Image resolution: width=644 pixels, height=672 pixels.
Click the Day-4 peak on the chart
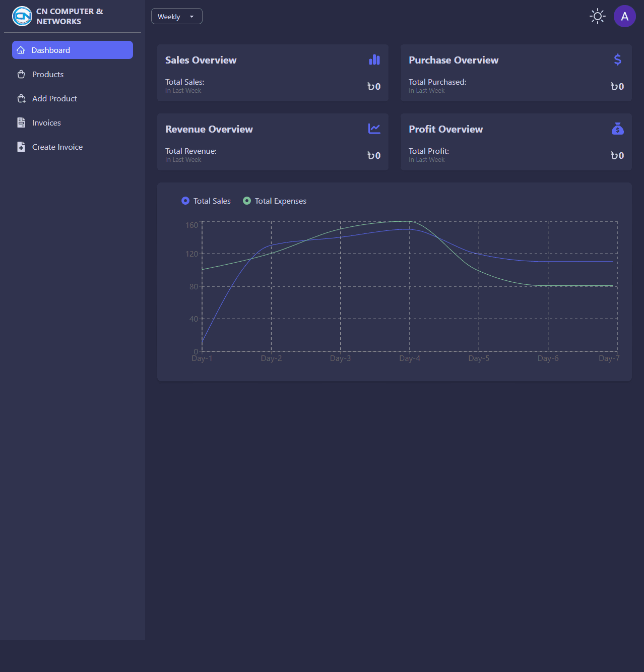(x=410, y=222)
